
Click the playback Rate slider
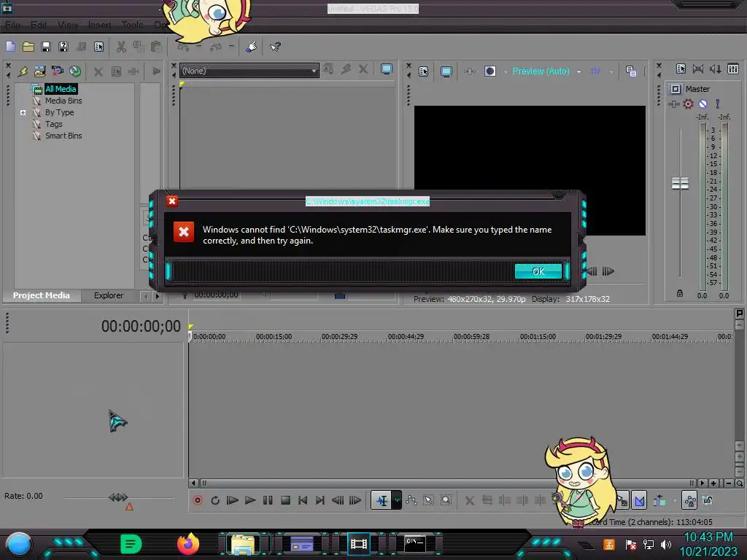point(118,497)
